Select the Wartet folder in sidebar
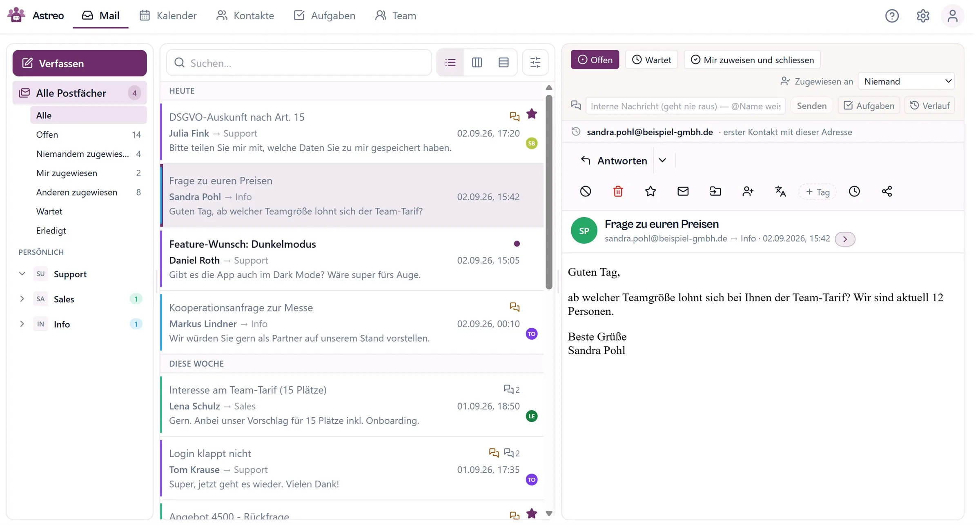Screen dimensions: 980x525 [89, 212]
